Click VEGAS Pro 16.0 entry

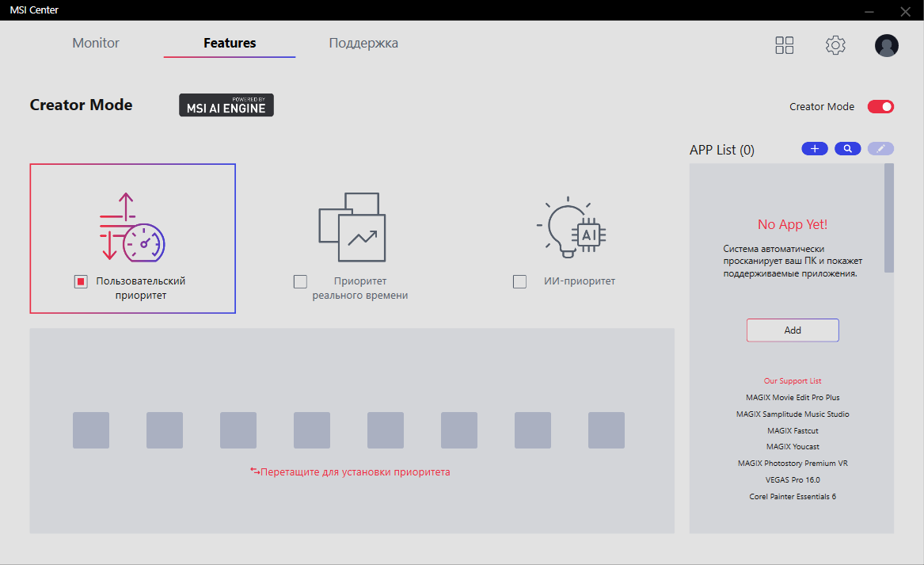click(x=793, y=479)
